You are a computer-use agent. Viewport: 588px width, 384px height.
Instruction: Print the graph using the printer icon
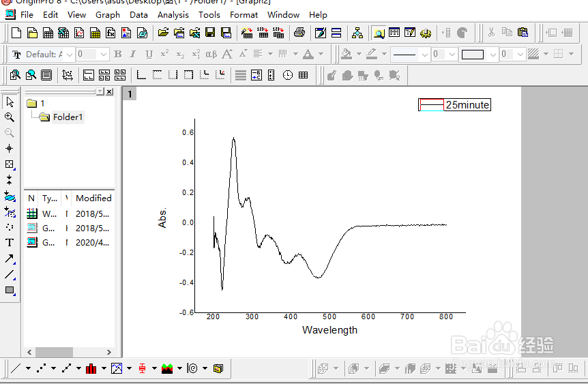pyautogui.click(x=299, y=33)
